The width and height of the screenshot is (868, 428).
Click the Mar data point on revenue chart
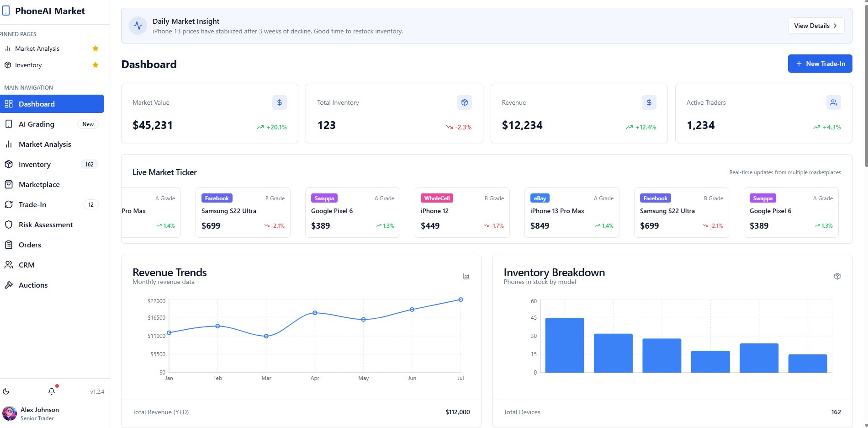point(266,336)
